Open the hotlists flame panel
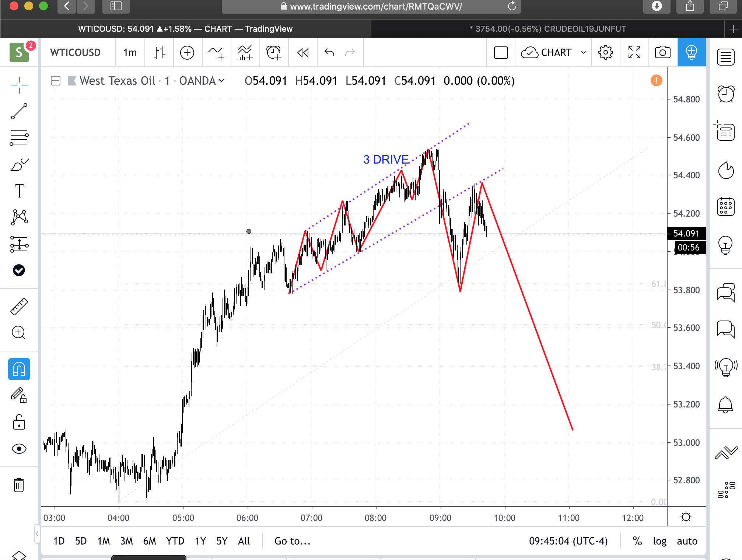Screen dimensions: 742x560 pos(726,170)
